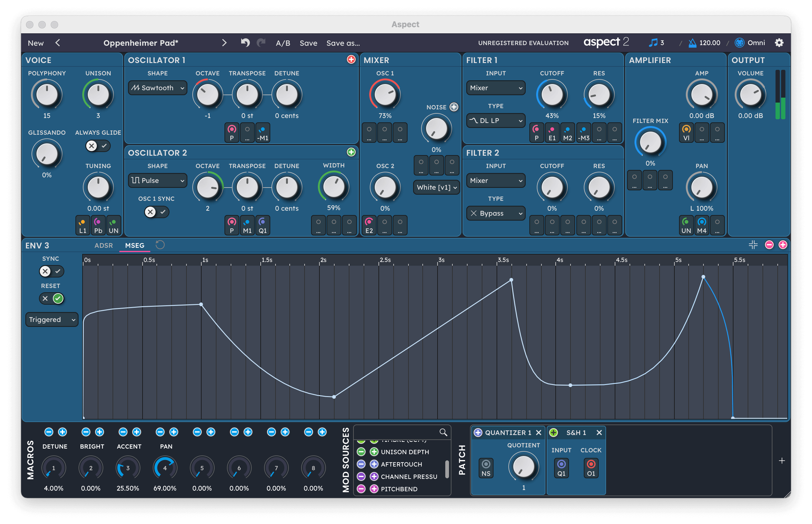This screenshot has height=524, width=812.
Task: Open the Filter 2 input Mixer dropdown
Action: 495,180
